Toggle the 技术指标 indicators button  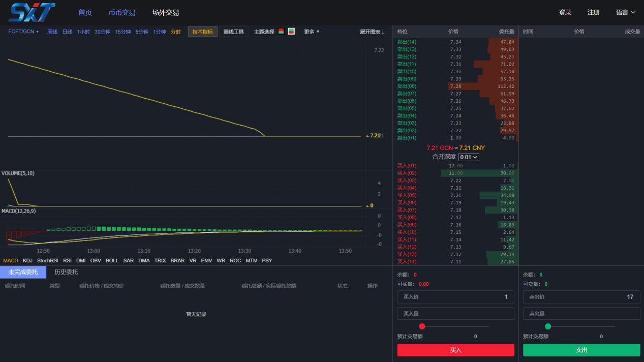pos(203,32)
